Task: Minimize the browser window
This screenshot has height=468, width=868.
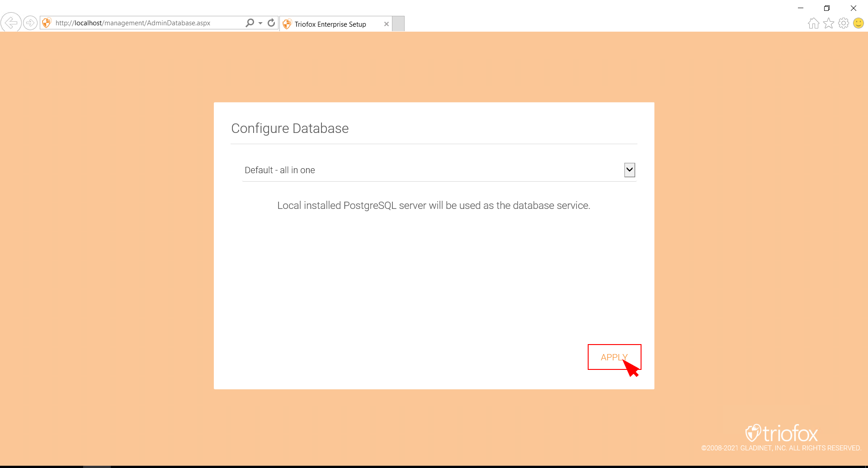Action: [801, 8]
